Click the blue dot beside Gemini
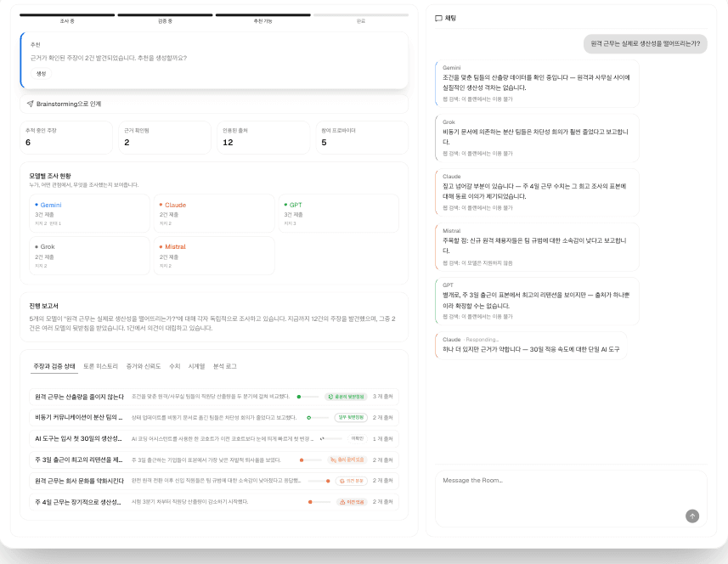The height and width of the screenshot is (564, 728). click(37, 205)
